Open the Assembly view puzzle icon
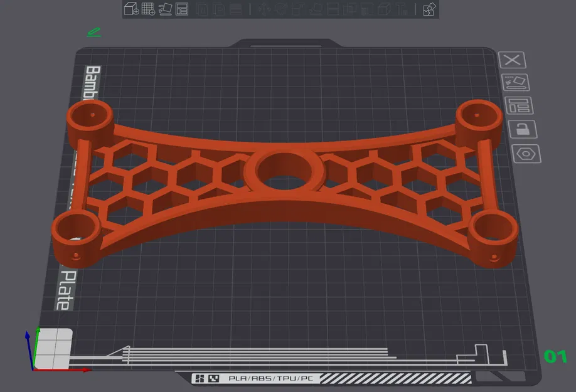 tap(429, 9)
